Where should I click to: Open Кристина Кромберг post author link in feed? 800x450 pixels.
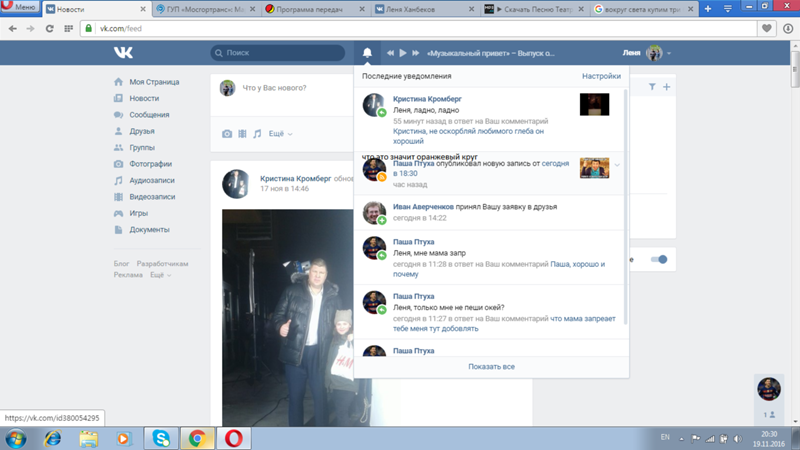pyautogui.click(x=295, y=179)
